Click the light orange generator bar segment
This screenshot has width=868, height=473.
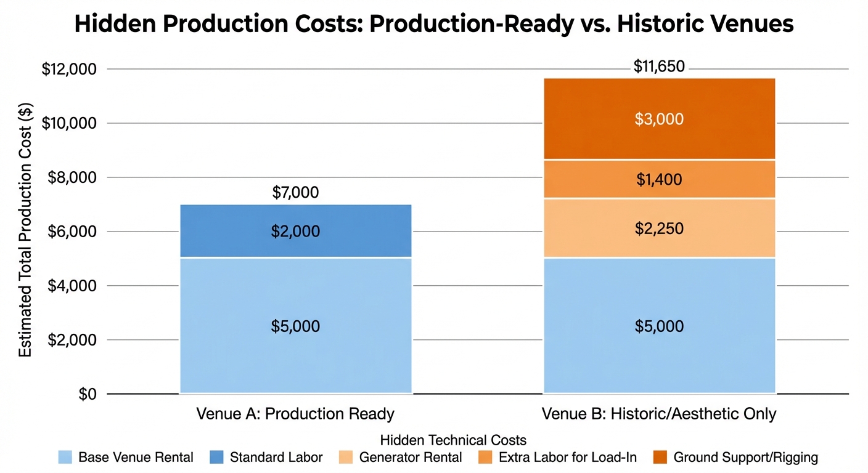point(658,228)
